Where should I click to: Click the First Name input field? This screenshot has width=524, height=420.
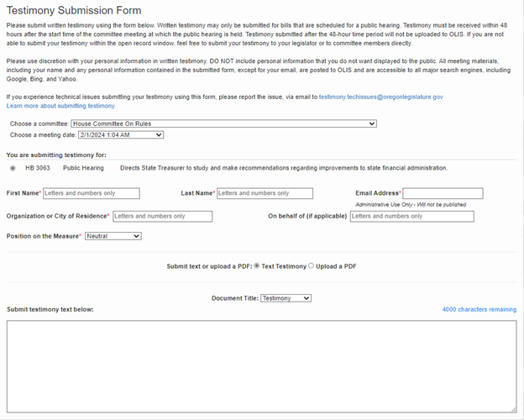pyautogui.click(x=91, y=193)
